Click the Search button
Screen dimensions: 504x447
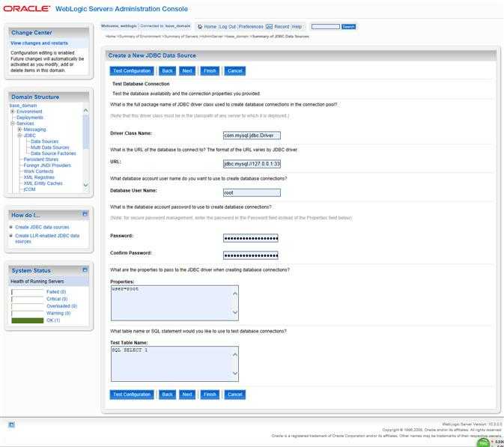click(x=348, y=27)
